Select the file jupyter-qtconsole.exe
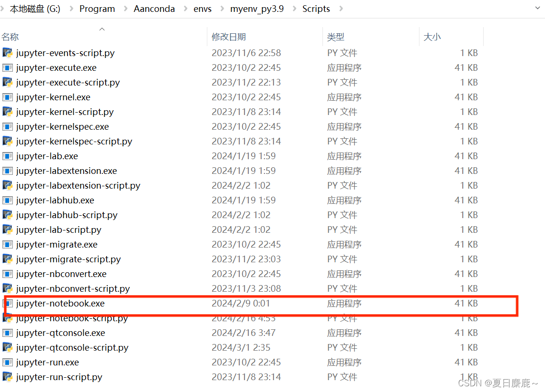This screenshot has width=545, height=392. [61, 333]
